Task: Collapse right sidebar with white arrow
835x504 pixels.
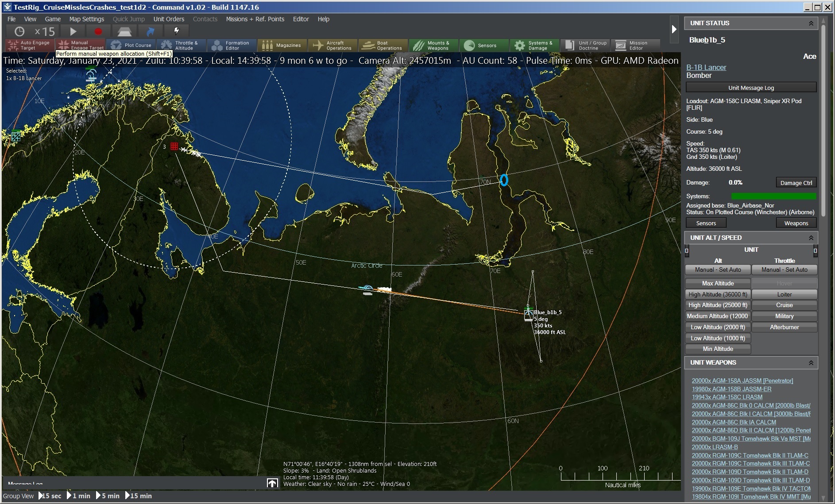Action: pos(674,29)
